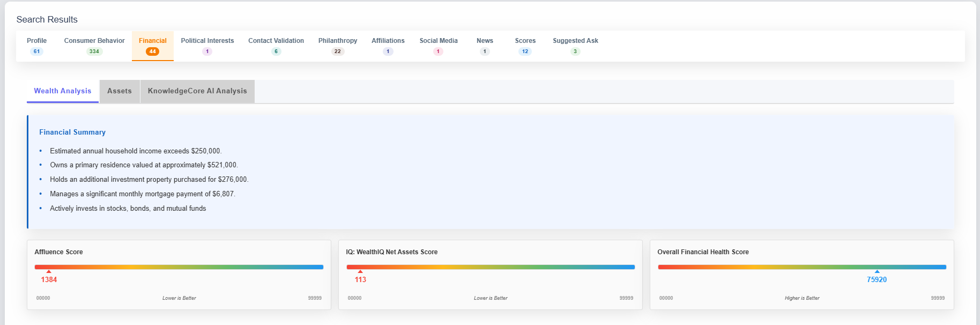Select the News tab

point(485,46)
